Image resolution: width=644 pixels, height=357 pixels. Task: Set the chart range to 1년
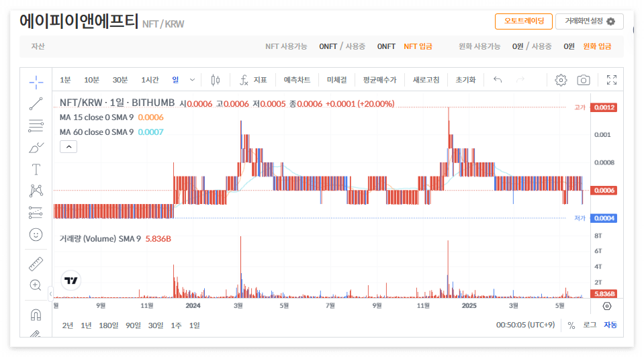click(86, 325)
